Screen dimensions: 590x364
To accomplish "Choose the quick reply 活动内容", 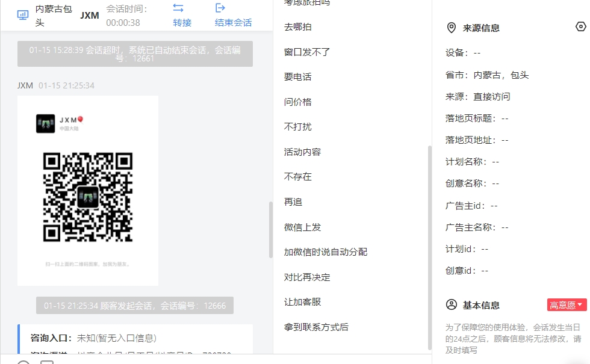I will 302,152.
